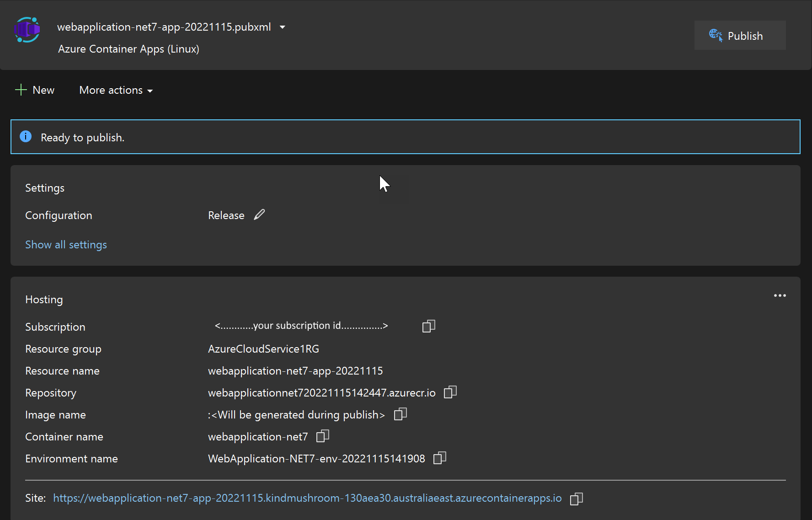Expand the publish profile dropdown
Viewport: 812px width, 520px height.
click(283, 27)
